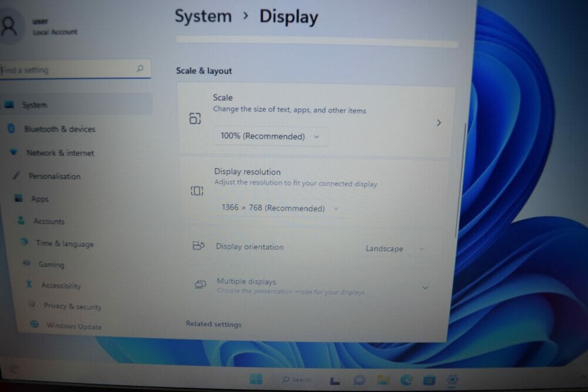Click the Display page title
The width and height of the screenshot is (588, 392).
click(289, 17)
